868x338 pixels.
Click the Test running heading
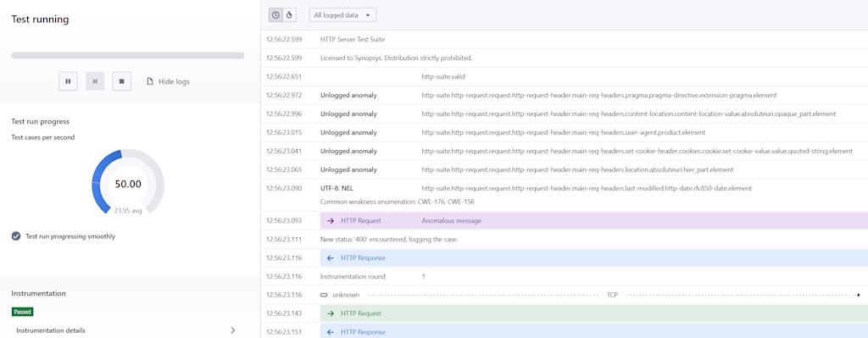[x=40, y=19]
